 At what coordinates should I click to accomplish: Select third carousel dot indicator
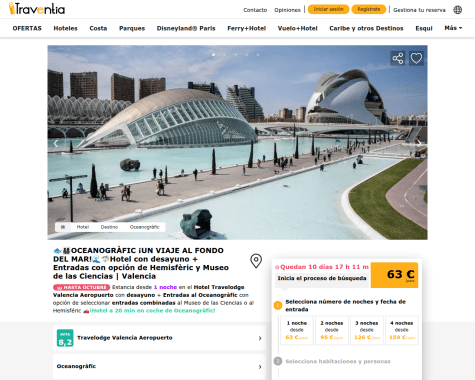click(236, 54)
